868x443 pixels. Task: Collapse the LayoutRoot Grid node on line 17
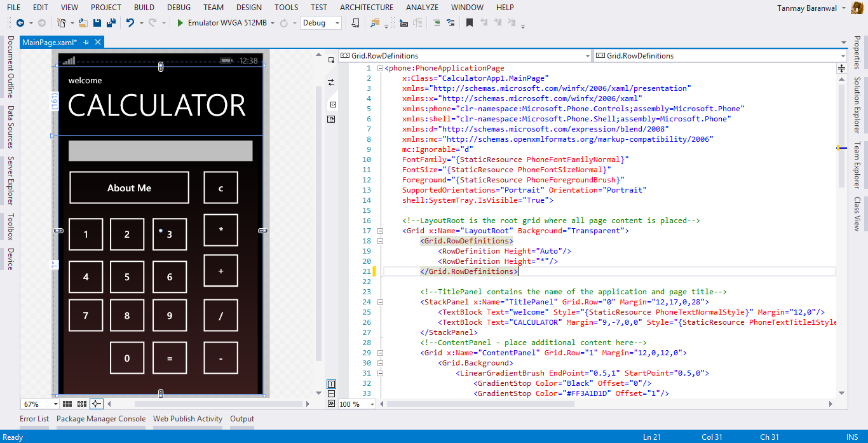pos(380,231)
